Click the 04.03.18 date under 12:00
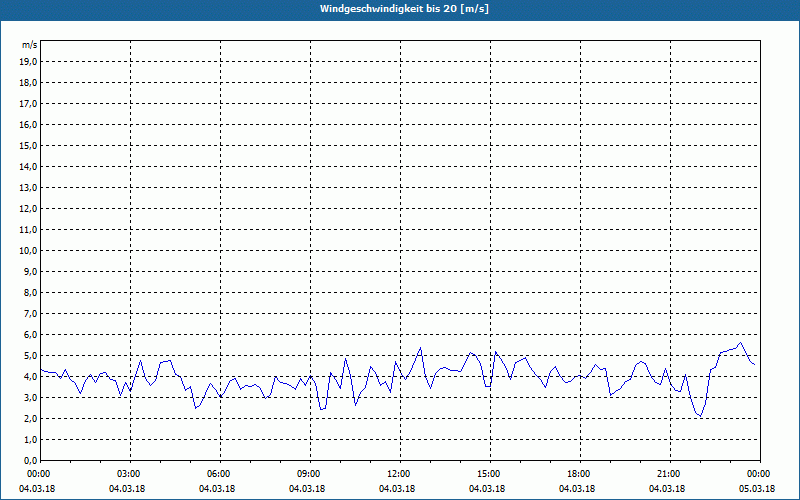This screenshot has width=800, height=500. click(x=397, y=489)
